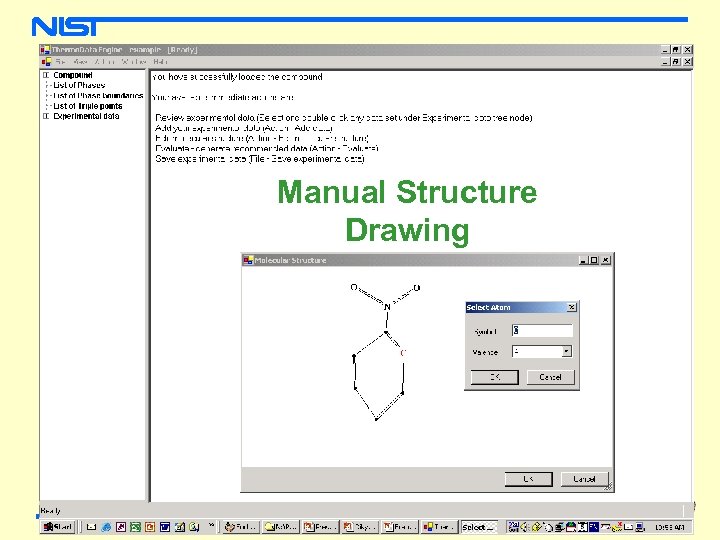Click the system clock in the tray
The image size is (720, 540).
click(x=669, y=527)
